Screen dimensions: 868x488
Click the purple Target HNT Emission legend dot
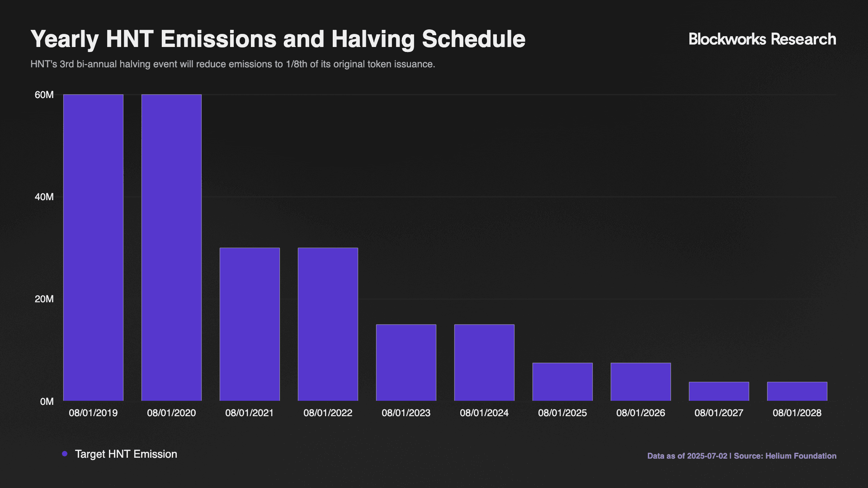coord(65,454)
